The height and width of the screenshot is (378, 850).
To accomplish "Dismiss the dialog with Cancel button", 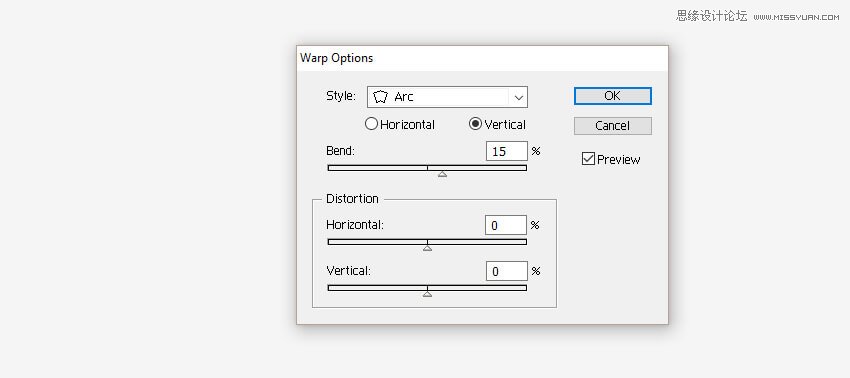I will point(613,126).
